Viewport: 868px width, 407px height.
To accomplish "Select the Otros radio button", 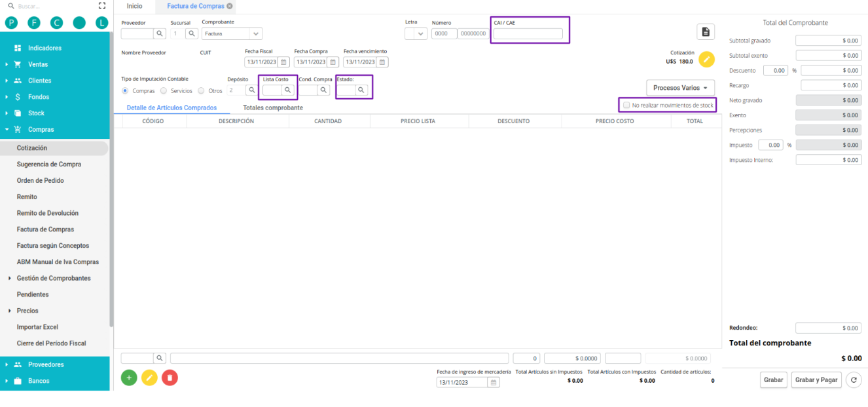I will pos(202,90).
